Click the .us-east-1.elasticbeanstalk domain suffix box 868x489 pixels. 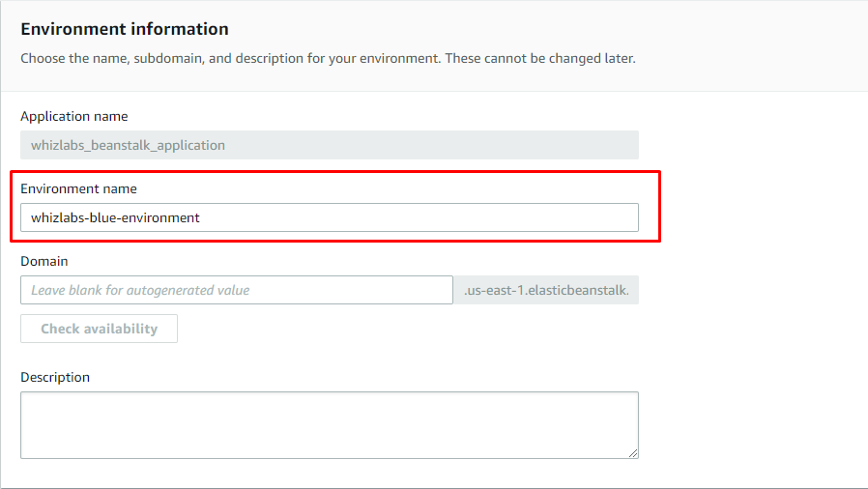(546, 290)
